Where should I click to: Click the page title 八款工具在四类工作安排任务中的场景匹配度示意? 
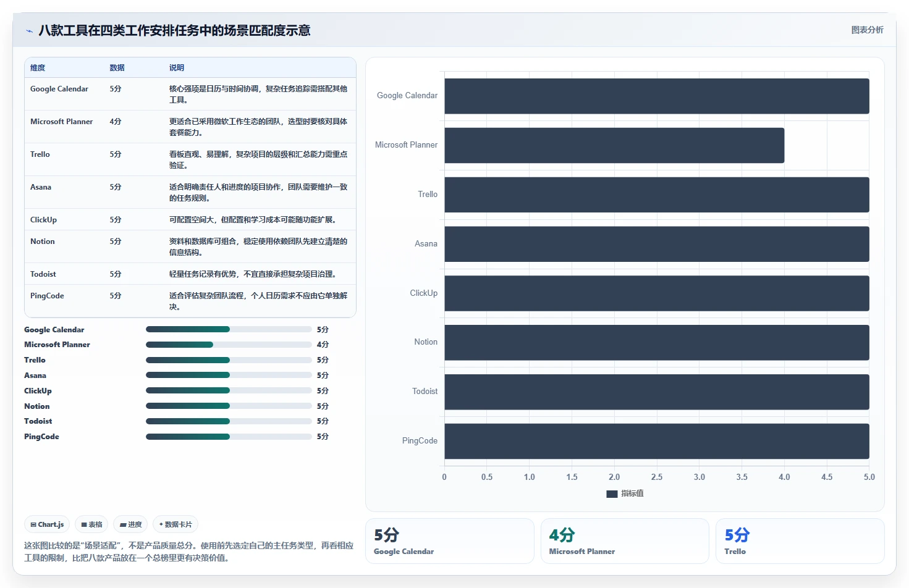click(x=174, y=30)
